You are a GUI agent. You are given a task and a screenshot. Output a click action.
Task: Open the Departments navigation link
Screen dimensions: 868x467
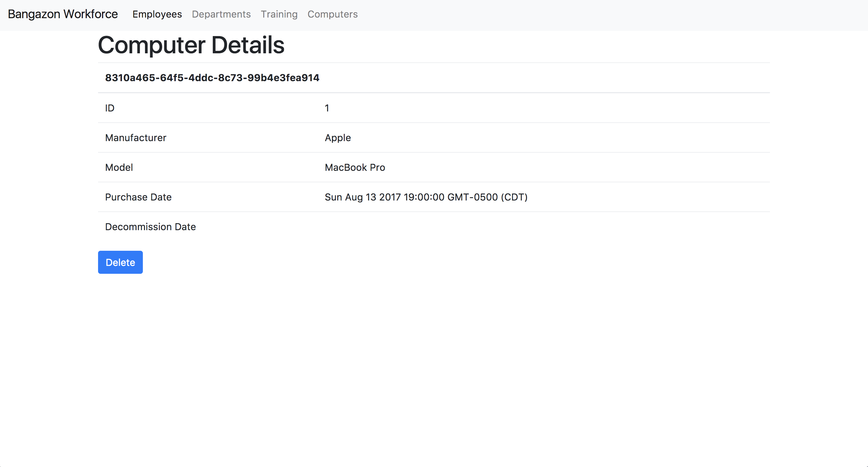click(221, 14)
